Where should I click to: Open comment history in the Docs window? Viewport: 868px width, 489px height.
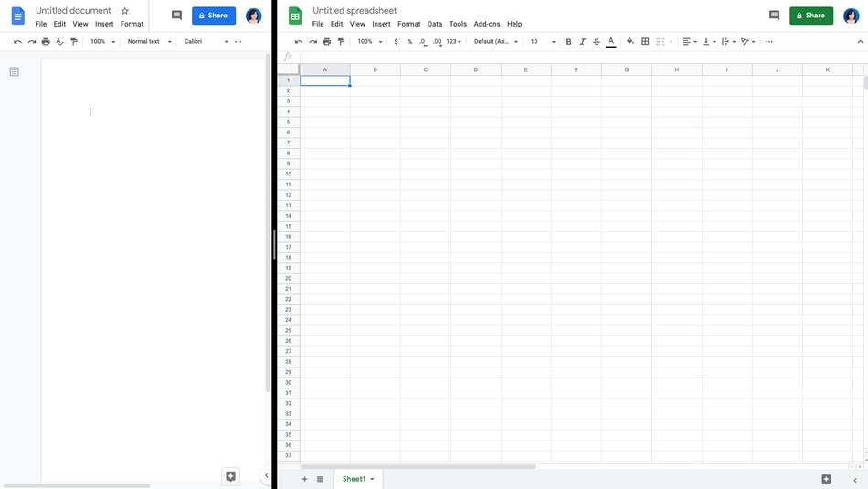click(x=176, y=16)
